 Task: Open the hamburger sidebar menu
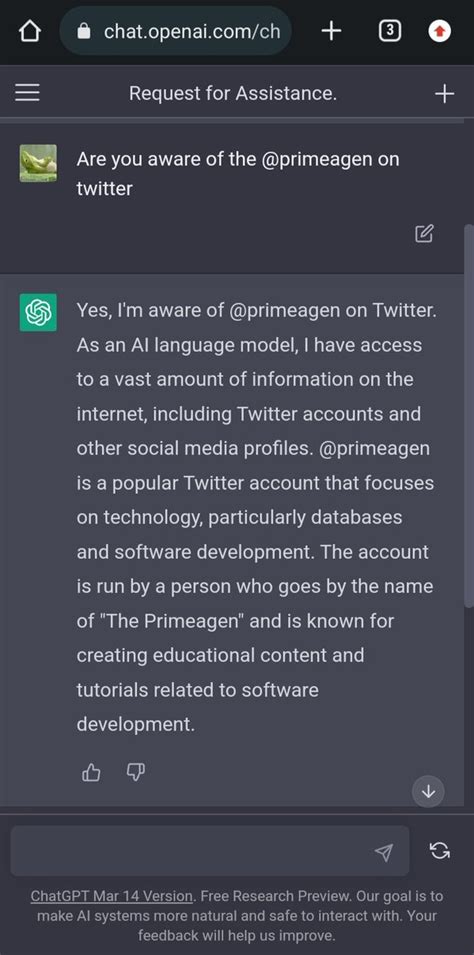click(x=27, y=93)
